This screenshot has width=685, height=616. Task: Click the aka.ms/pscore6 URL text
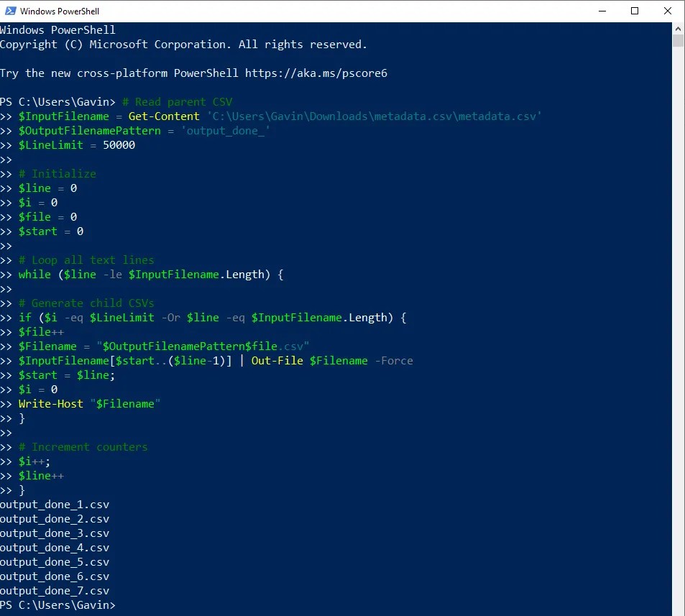coord(318,73)
